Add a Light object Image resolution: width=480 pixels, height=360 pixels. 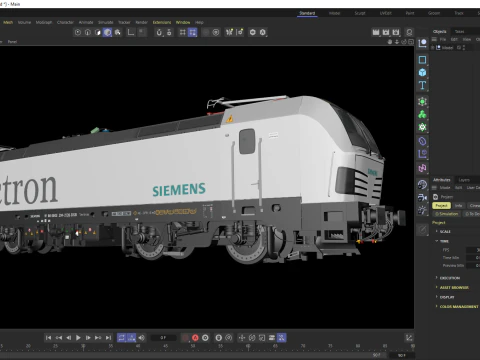pyautogui.click(x=422, y=210)
